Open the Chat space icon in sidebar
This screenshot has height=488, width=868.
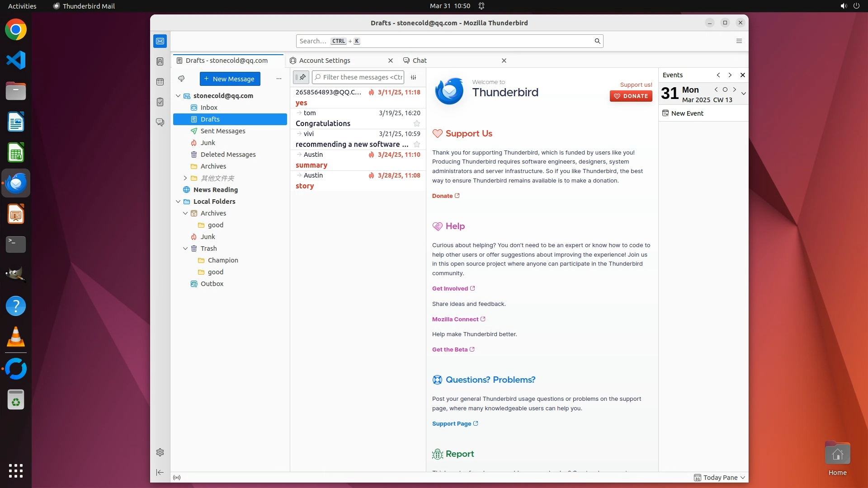click(x=160, y=122)
